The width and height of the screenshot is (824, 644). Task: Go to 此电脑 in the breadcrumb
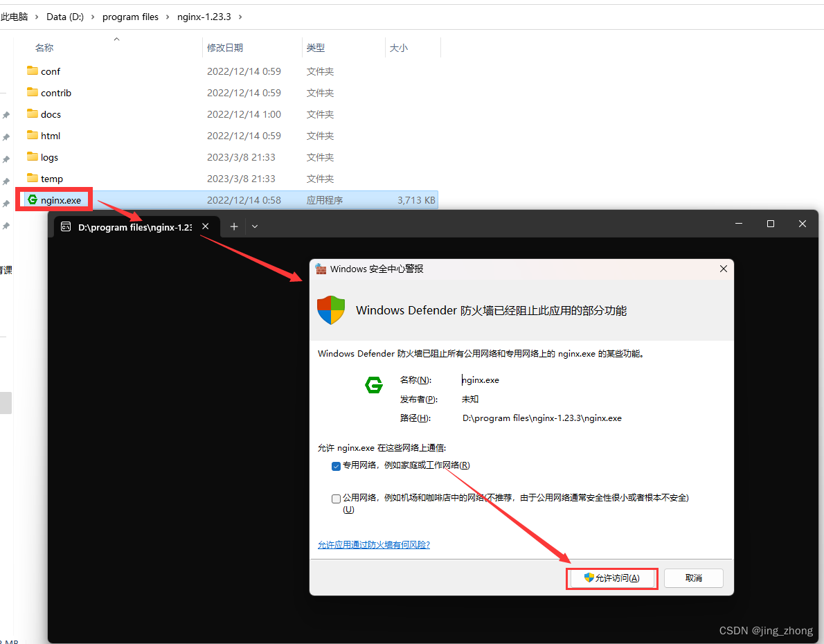pyautogui.click(x=14, y=17)
